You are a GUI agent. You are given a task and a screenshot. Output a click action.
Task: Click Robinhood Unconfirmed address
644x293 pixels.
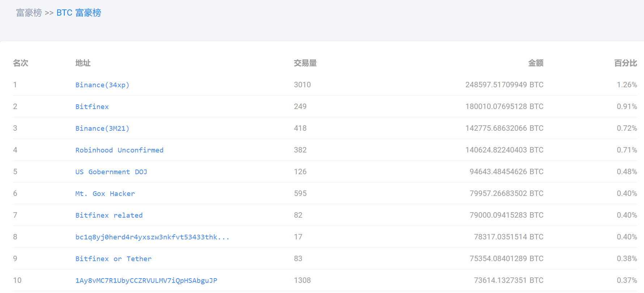click(119, 150)
